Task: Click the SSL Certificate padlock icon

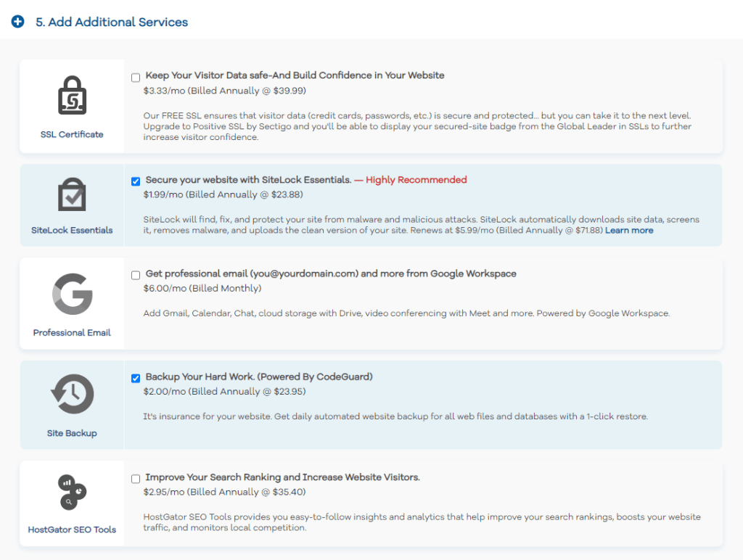Action: pyautogui.click(x=71, y=94)
